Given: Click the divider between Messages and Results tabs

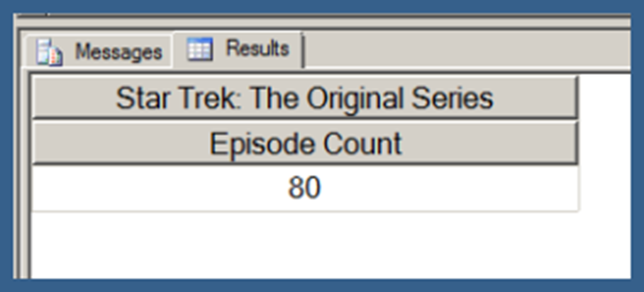Looking at the screenshot, I should click(x=174, y=50).
